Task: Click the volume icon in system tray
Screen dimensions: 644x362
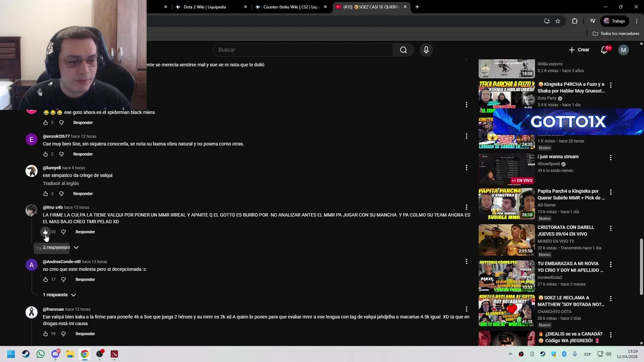Action: [608, 354]
